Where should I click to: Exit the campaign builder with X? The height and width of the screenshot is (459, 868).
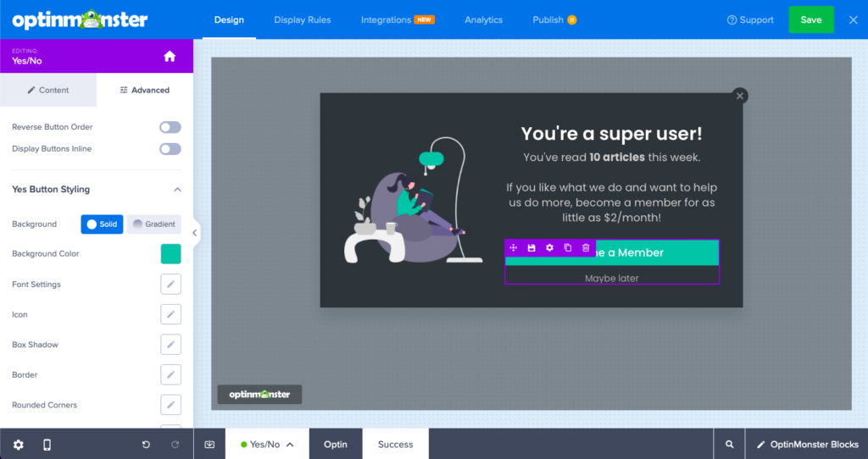point(853,20)
